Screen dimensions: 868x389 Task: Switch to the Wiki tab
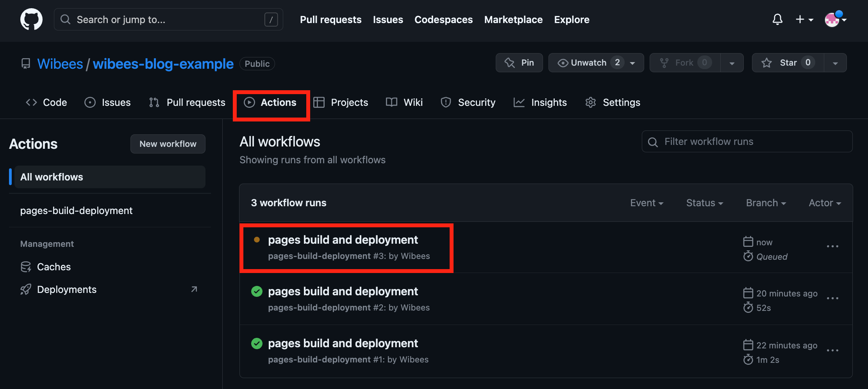[x=404, y=102]
